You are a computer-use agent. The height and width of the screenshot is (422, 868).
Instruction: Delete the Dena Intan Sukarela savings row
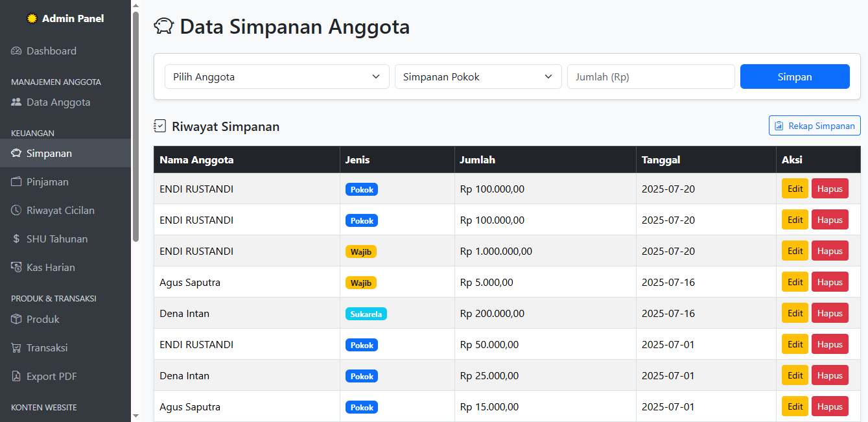[829, 314]
